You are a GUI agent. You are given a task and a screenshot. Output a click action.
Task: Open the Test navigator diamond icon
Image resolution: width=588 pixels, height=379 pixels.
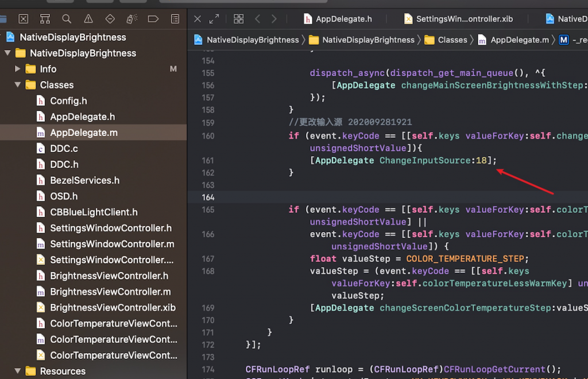coord(110,19)
